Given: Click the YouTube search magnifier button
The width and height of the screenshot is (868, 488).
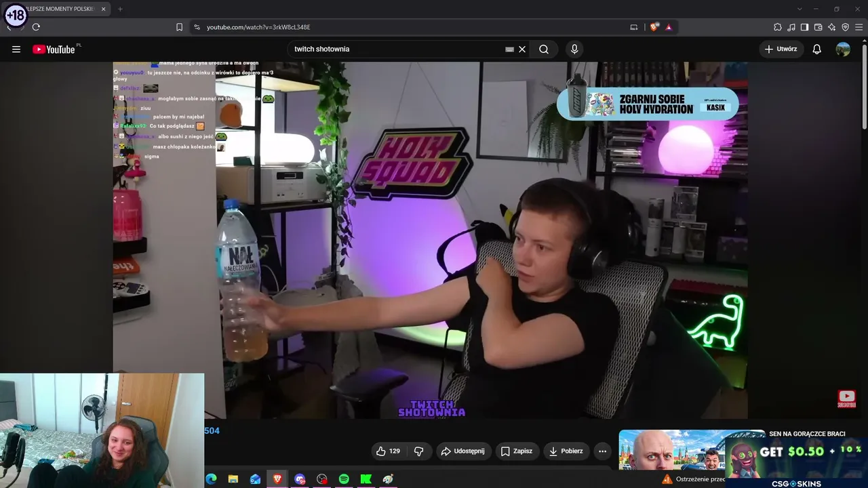Looking at the screenshot, I should [544, 49].
